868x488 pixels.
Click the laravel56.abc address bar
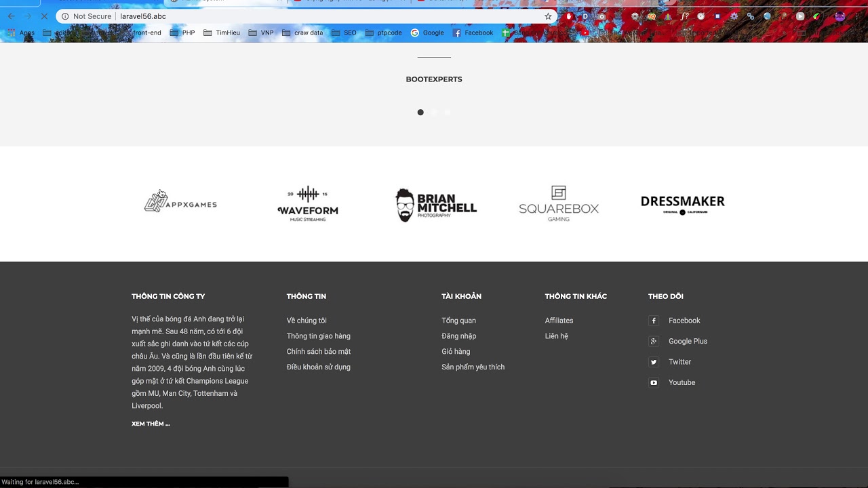[305, 16]
